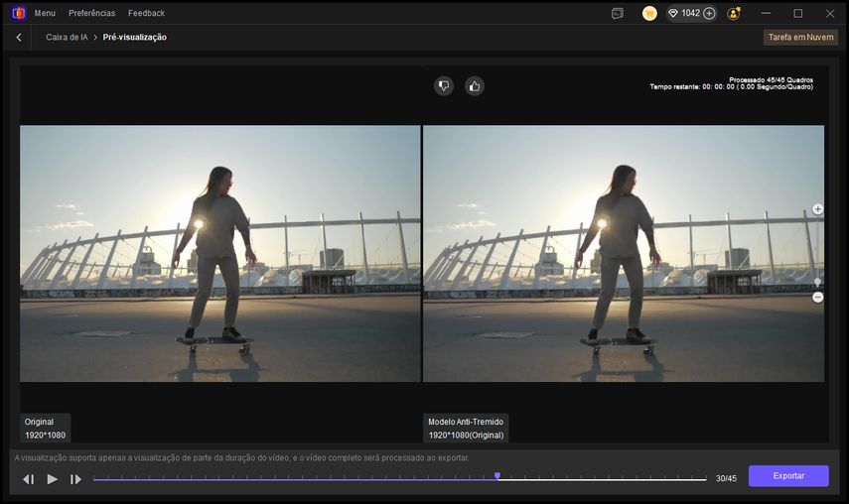
Task: Open the message center icon
Action: pyautogui.click(x=618, y=14)
